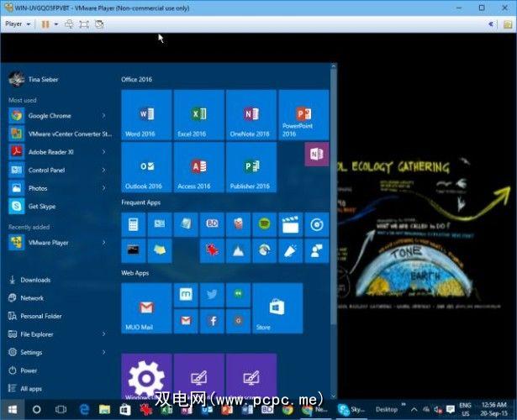
Task: Launch the Access 2016 tile
Action: pyautogui.click(x=199, y=167)
